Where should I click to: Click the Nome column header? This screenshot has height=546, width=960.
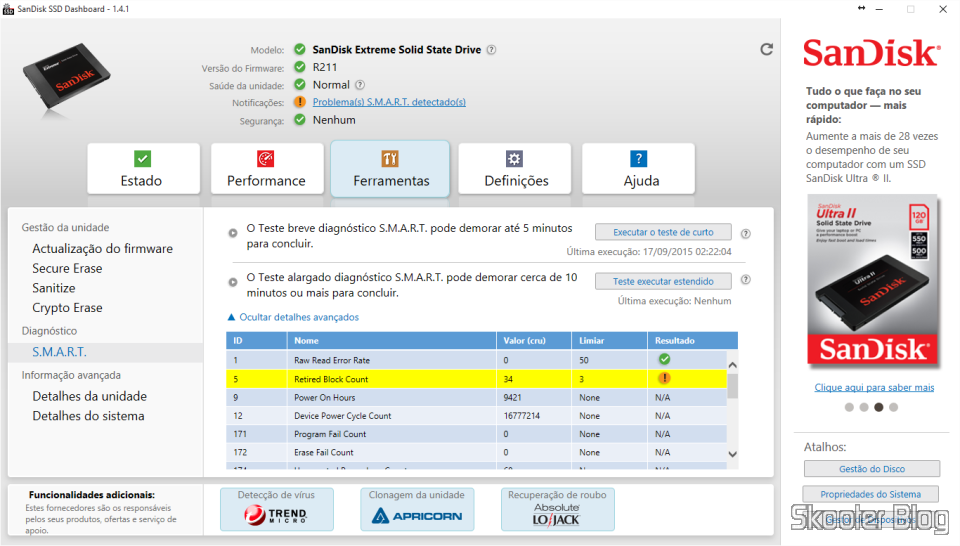tap(391, 340)
